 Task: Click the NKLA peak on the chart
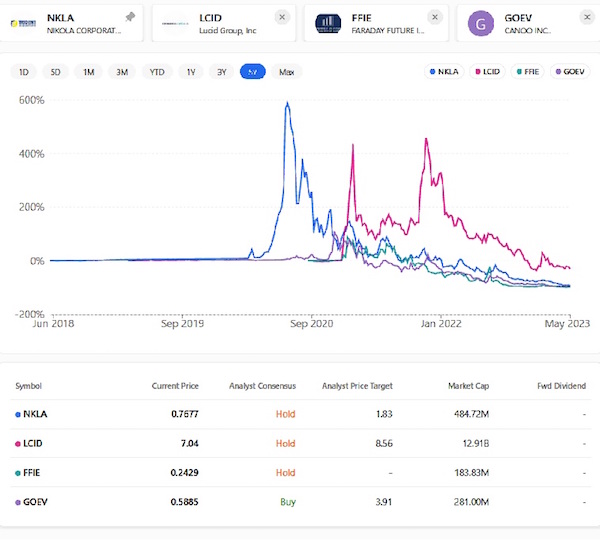click(287, 103)
